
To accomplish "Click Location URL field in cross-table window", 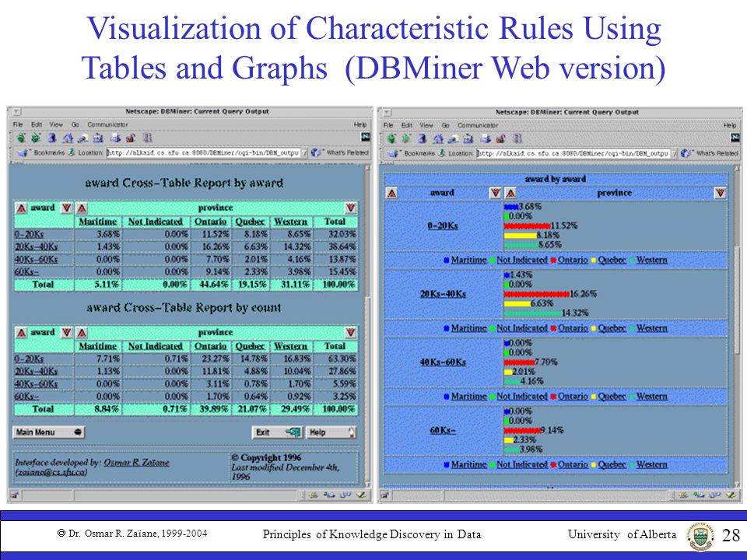I will (203, 153).
